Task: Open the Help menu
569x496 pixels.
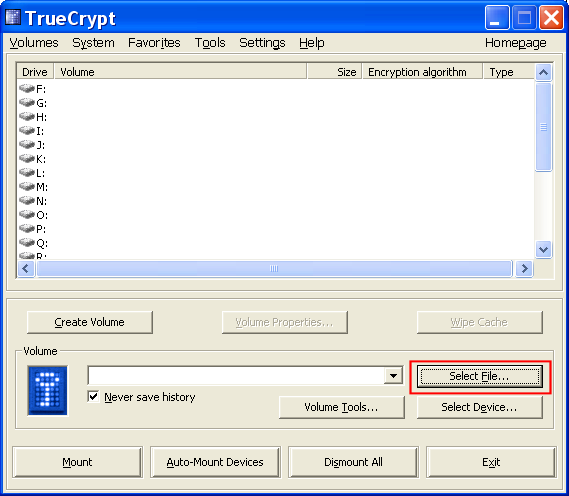Action: coord(312,43)
